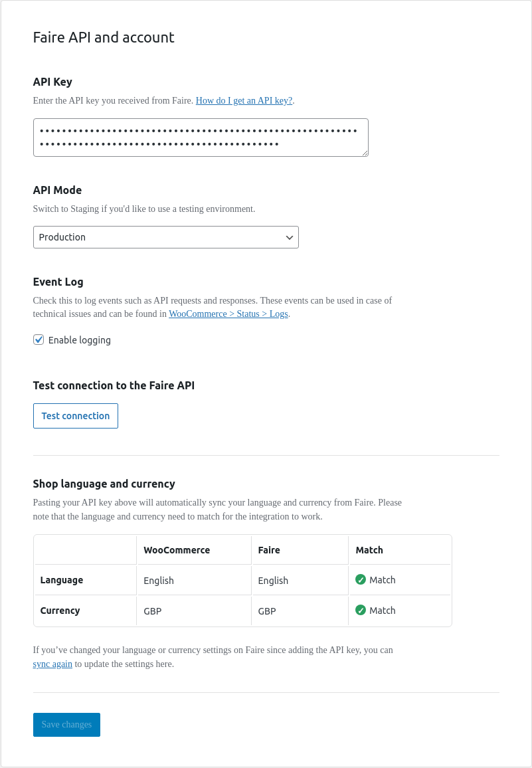Click the WooCommerce English language cell
The width and height of the screenshot is (532, 768).
[159, 581]
